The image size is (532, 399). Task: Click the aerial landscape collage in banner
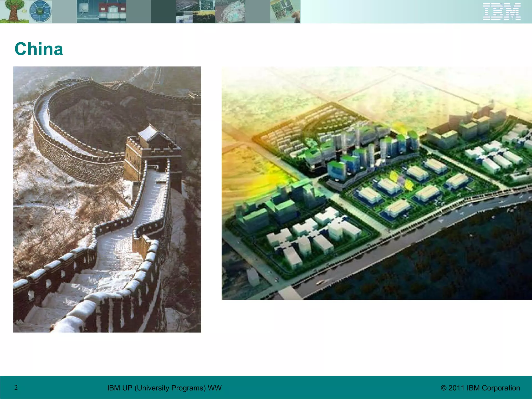click(195, 11)
